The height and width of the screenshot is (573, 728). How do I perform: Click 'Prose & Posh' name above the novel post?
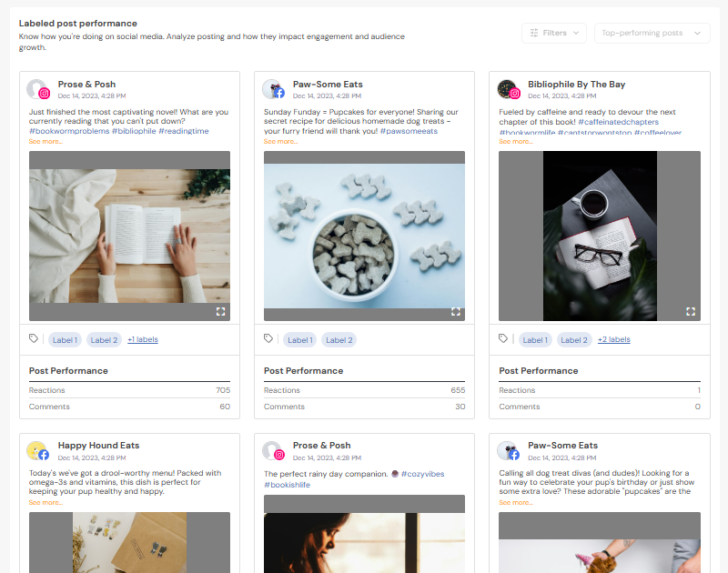[x=86, y=85]
